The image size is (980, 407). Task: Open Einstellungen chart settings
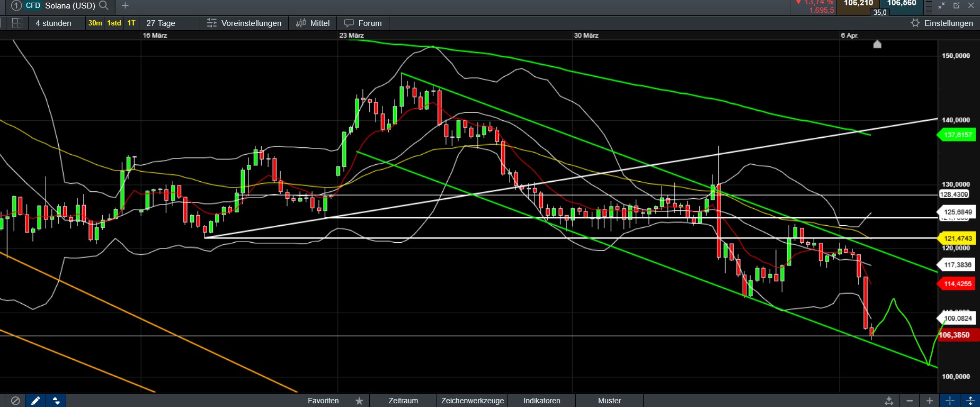(x=942, y=23)
